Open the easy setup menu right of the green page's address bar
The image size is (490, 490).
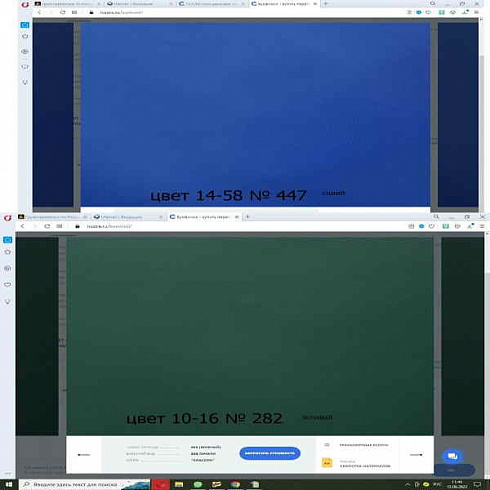pyautogui.click(x=482, y=226)
